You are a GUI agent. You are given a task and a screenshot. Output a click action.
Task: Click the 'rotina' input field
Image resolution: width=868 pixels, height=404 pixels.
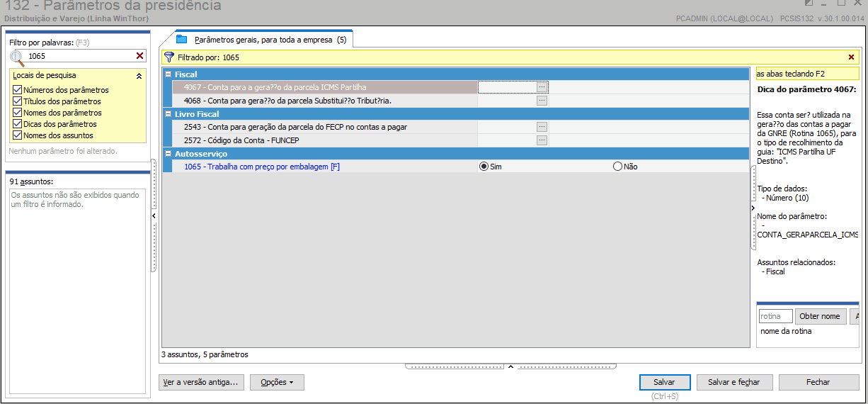[x=775, y=316]
